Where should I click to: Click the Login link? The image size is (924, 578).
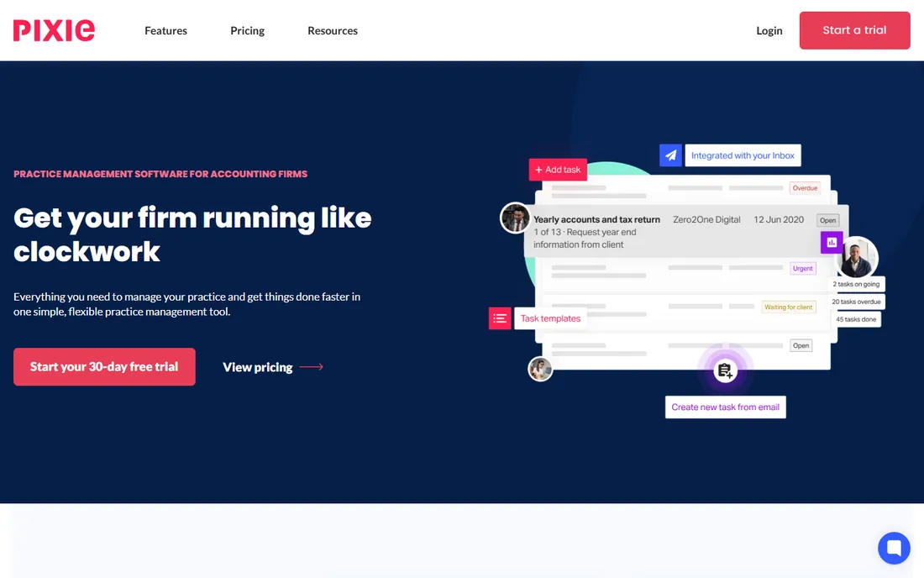pos(769,30)
